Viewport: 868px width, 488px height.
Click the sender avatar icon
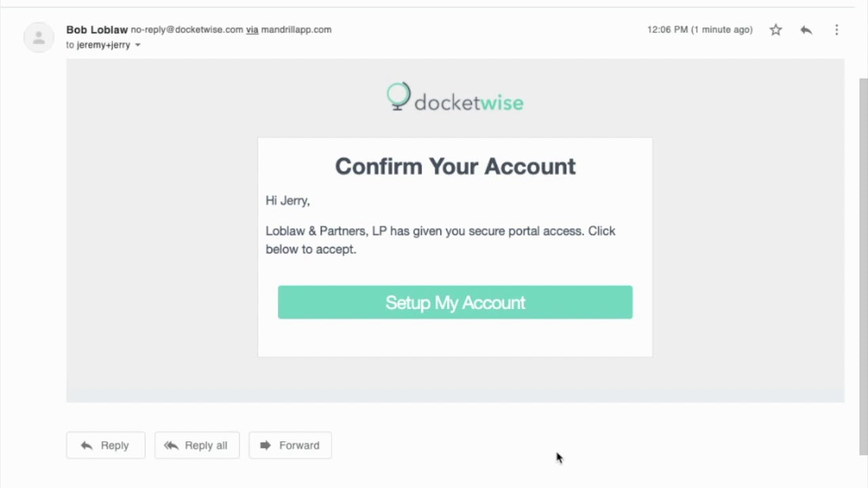pos(39,37)
